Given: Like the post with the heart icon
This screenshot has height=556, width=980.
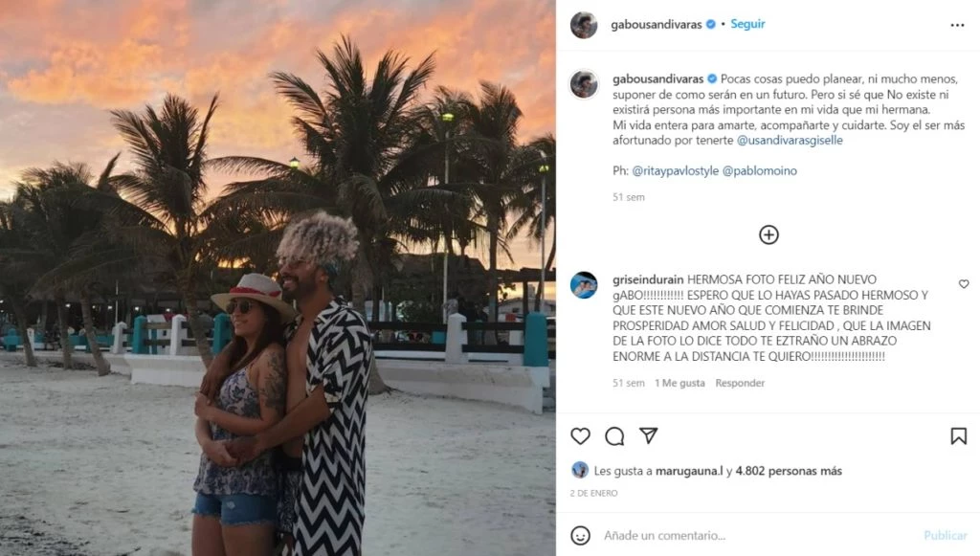Looking at the screenshot, I should 580,436.
